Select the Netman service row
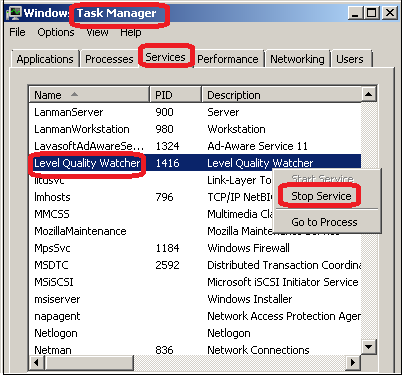The image size is (406, 378). coord(195,350)
